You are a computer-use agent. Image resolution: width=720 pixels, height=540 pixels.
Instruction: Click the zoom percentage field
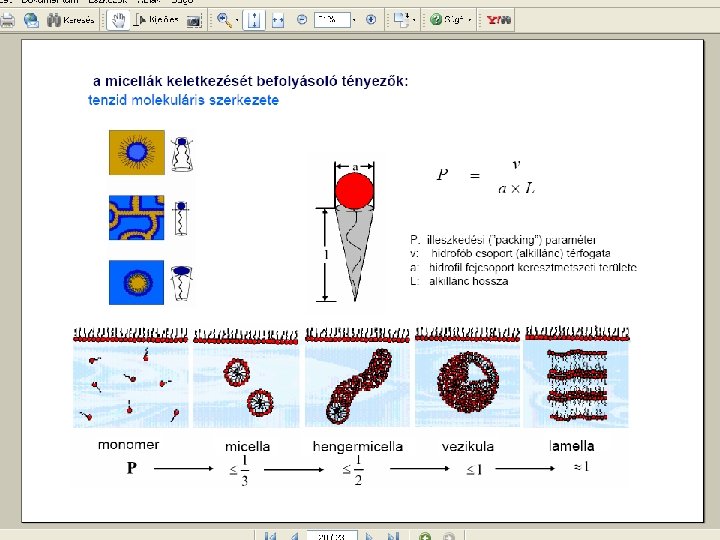332,19
